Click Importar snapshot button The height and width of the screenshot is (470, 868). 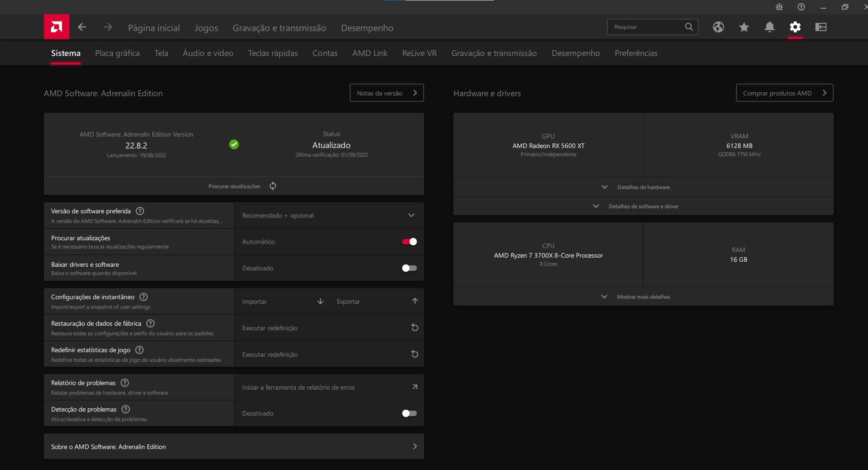(x=282, y=301)
